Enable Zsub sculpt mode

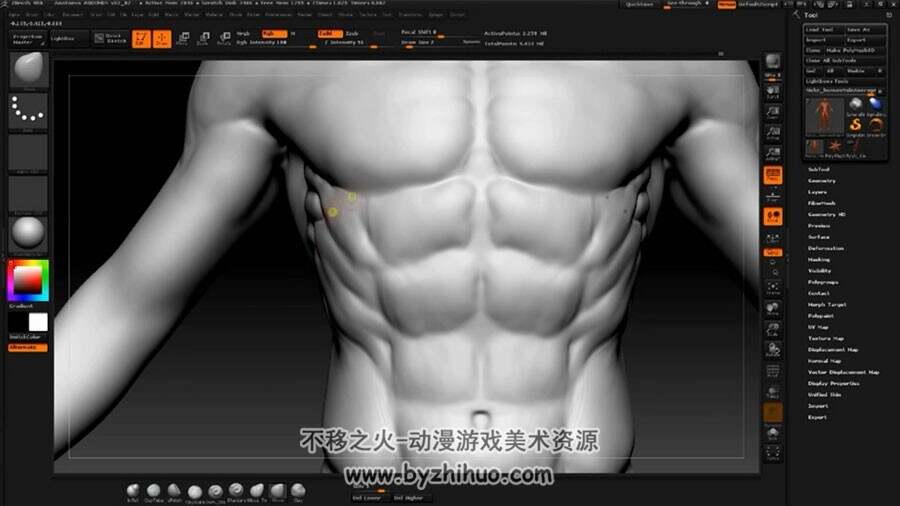[x=352, y=33]
